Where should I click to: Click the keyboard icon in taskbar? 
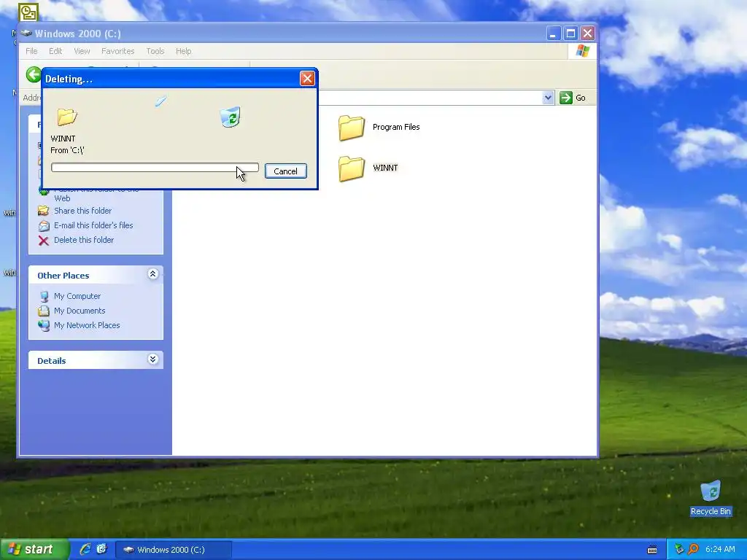[x=652, y=550]
